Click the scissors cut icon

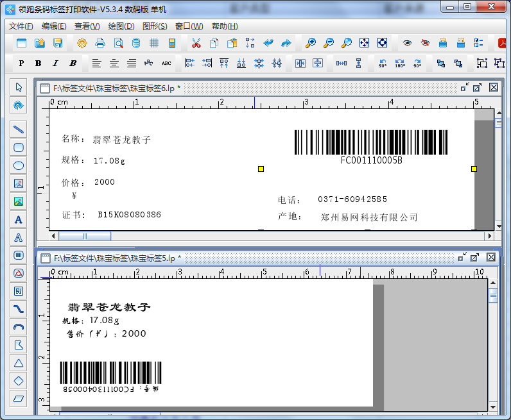click(x=196, y=44)
